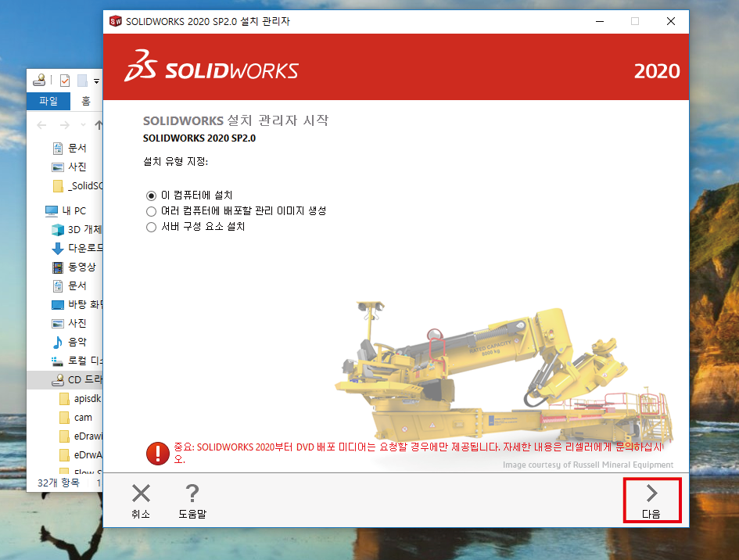This screenshot has height=560, width=739.
Task: Open eDrwA folder in Explorer sidebar
Action: click(81, 455)
